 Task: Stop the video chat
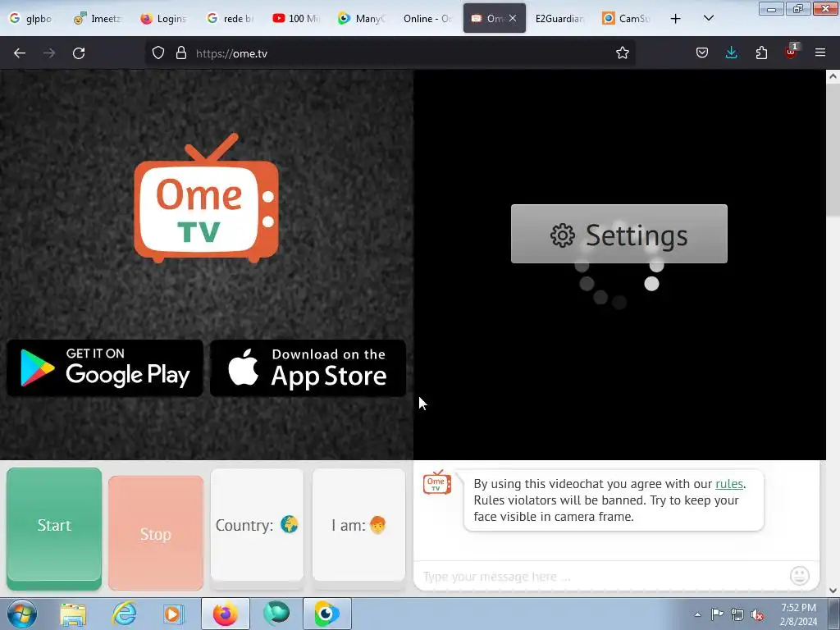[156, 533]
